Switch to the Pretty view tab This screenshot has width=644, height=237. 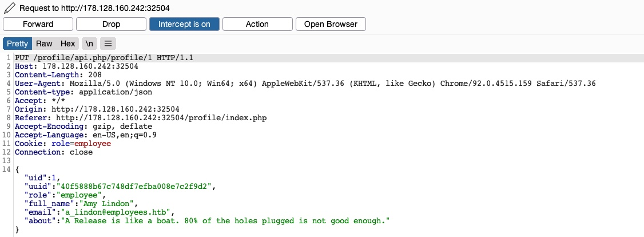pos(17,44)
